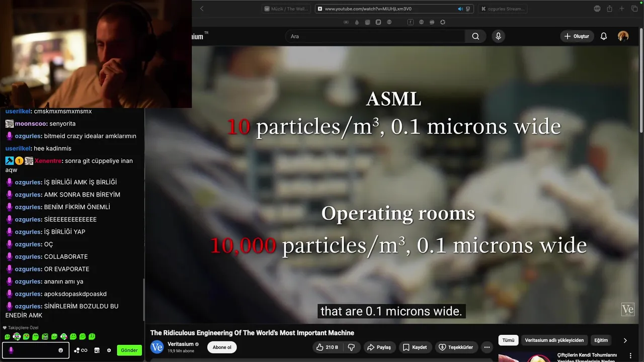Open the YouTube favorite in bookmarks bar
This screenshot has width=644, height=362.
346,22
